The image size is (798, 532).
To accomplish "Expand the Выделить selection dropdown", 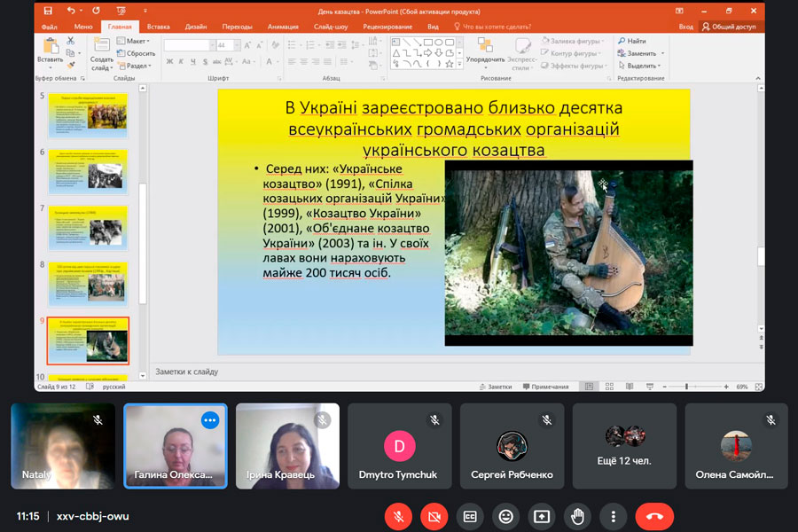I will (x=641, y=66).
